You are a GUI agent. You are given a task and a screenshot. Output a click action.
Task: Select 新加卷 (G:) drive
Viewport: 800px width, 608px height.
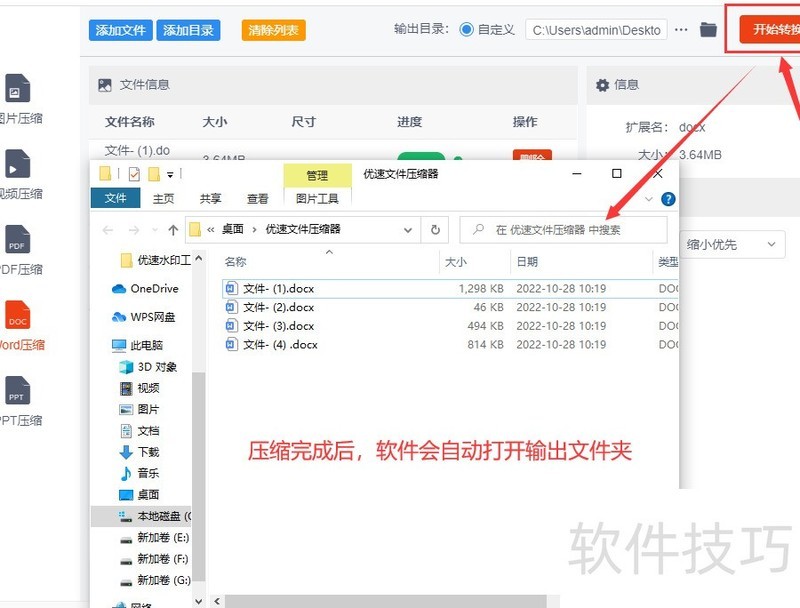coord(154,580)
